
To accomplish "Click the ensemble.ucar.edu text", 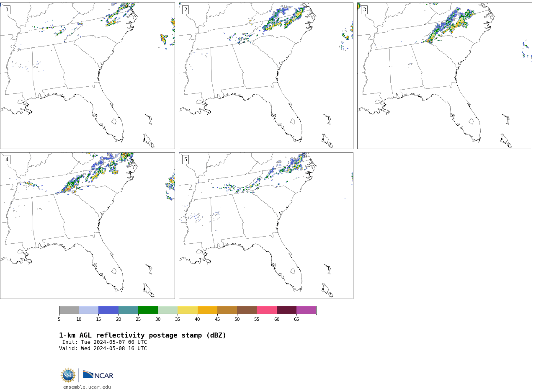I will tap(87, 387).
